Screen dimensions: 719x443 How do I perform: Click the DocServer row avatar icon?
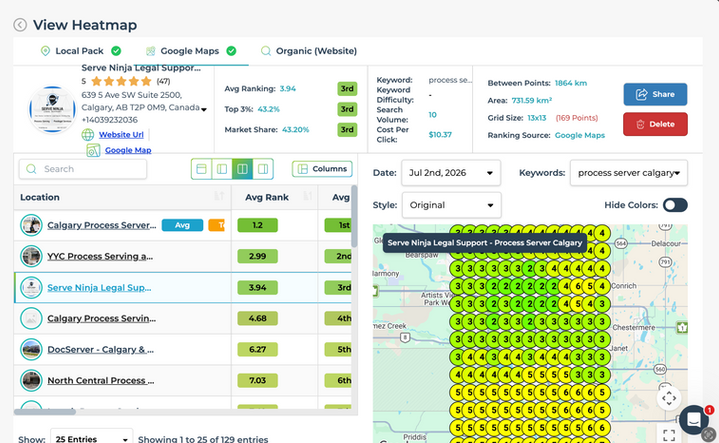point(31,349)
